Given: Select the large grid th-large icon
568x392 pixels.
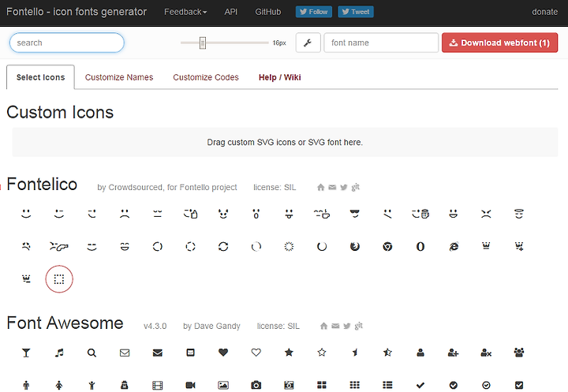Looking at the screenshot, I should 322,385.
